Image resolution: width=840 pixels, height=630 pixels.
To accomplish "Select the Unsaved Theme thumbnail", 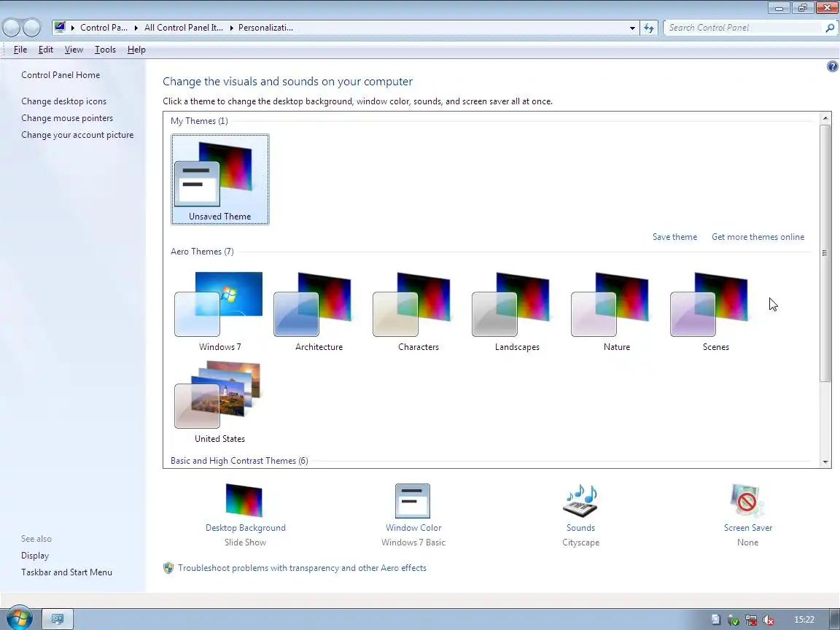I will 219,179.
